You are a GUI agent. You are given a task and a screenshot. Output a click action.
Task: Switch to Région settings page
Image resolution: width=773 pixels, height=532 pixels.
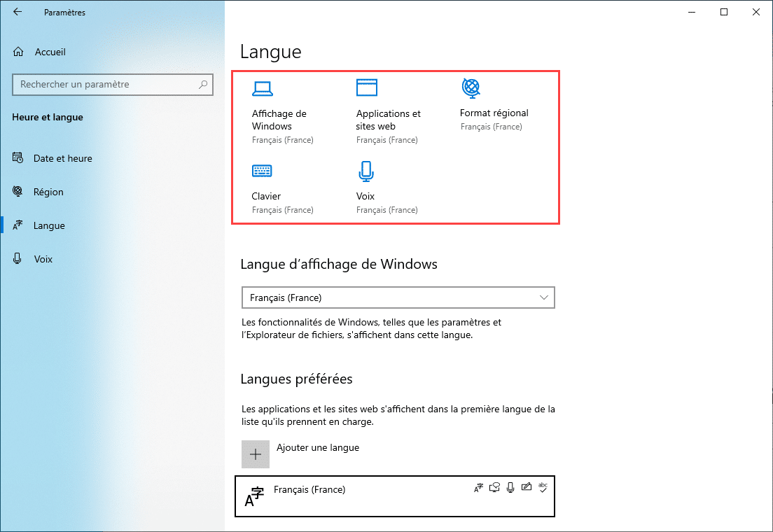click(x=48, y=192)
